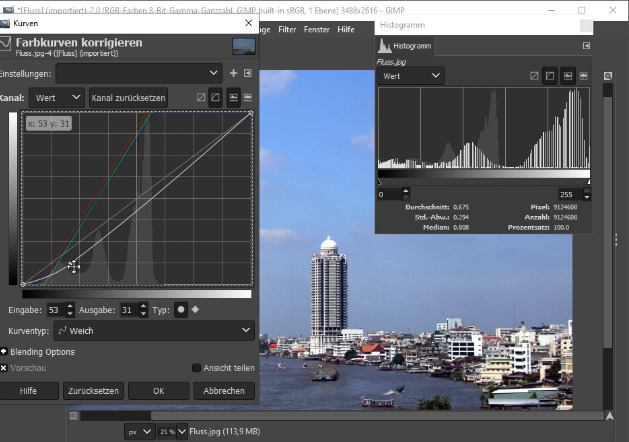The height and width of the screenshot is (442, 629).
Task: Select logarithmic histogram in Histogram panel
Action: 583,76
